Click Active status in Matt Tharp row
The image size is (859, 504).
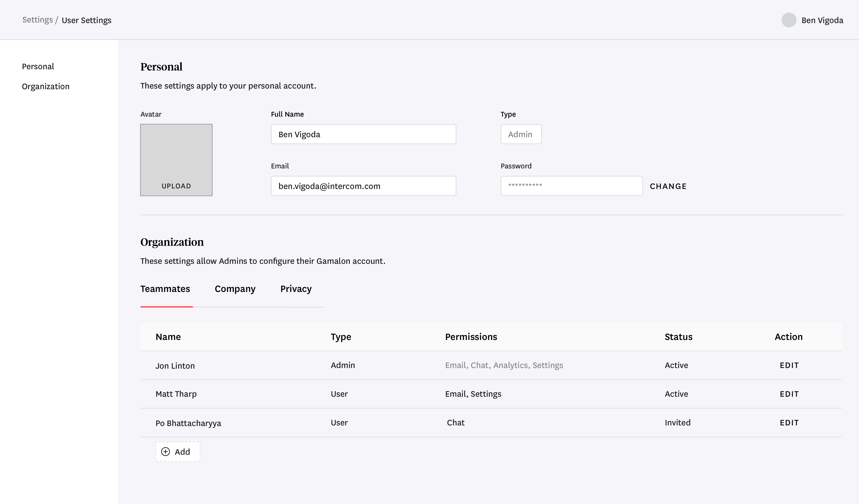point(676,394)
